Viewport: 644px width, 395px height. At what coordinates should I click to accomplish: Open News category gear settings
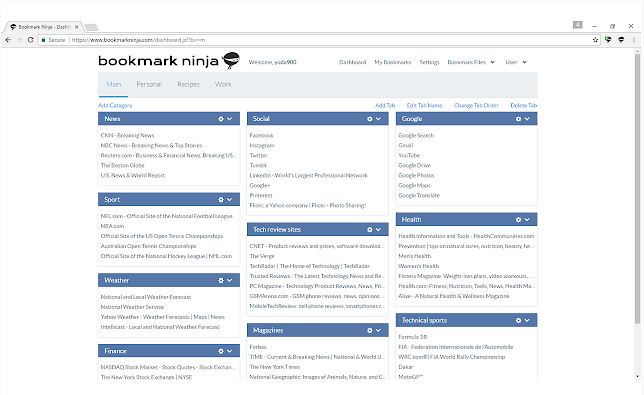pyautogui.click(x=221, y=119)
